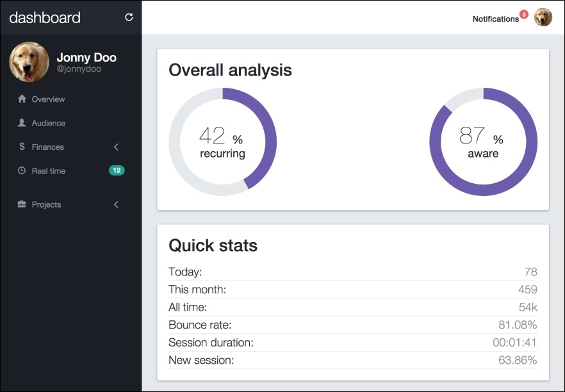Click the dollar icon beside Finances
Image resolution: width=565 pixels, height=392 pixels.
(21, 147)
